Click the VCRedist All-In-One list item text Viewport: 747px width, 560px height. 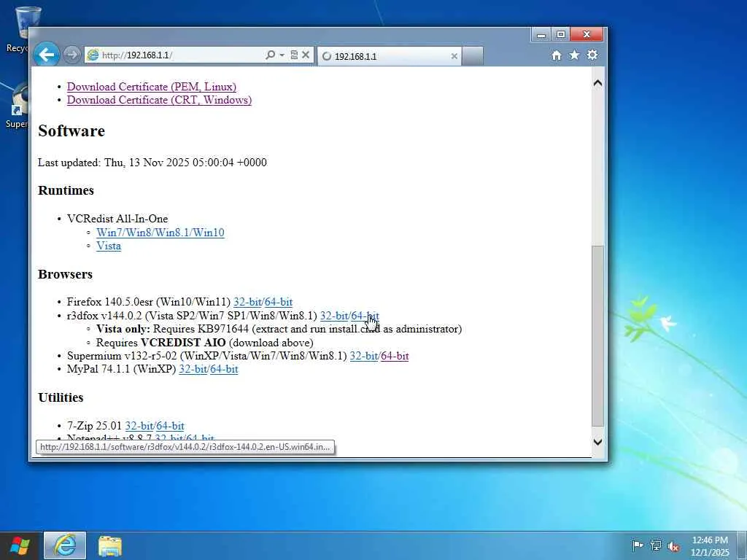pos(117,219)
